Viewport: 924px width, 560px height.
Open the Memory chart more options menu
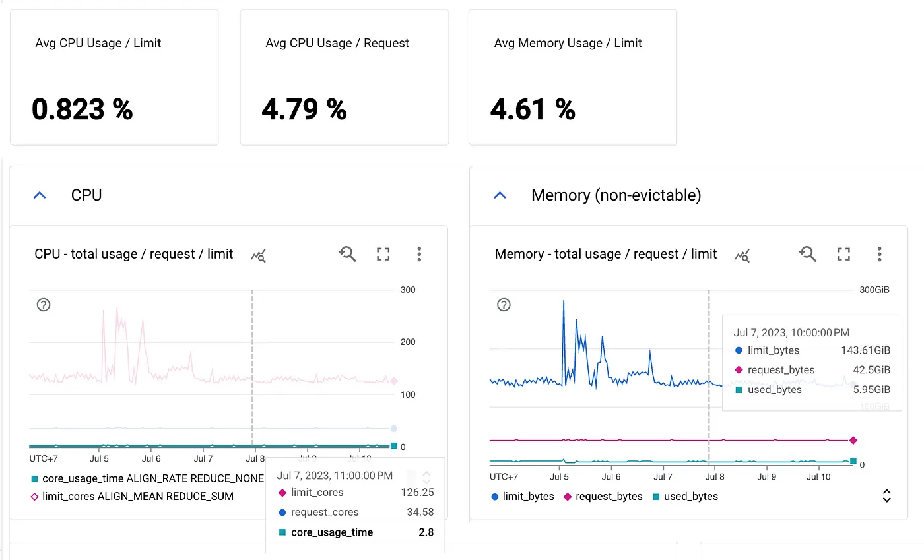click(x=880, y=254)
